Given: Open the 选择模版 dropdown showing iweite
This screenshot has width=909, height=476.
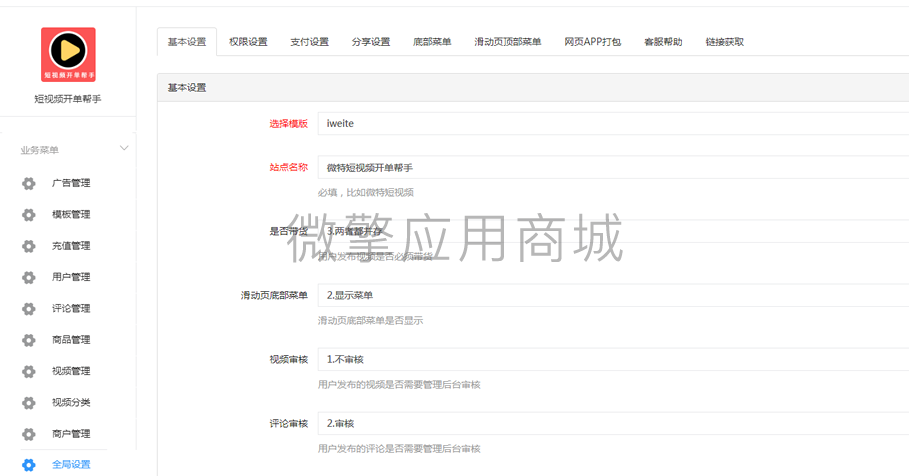Looking at the screenshot, I should [613, 123].
